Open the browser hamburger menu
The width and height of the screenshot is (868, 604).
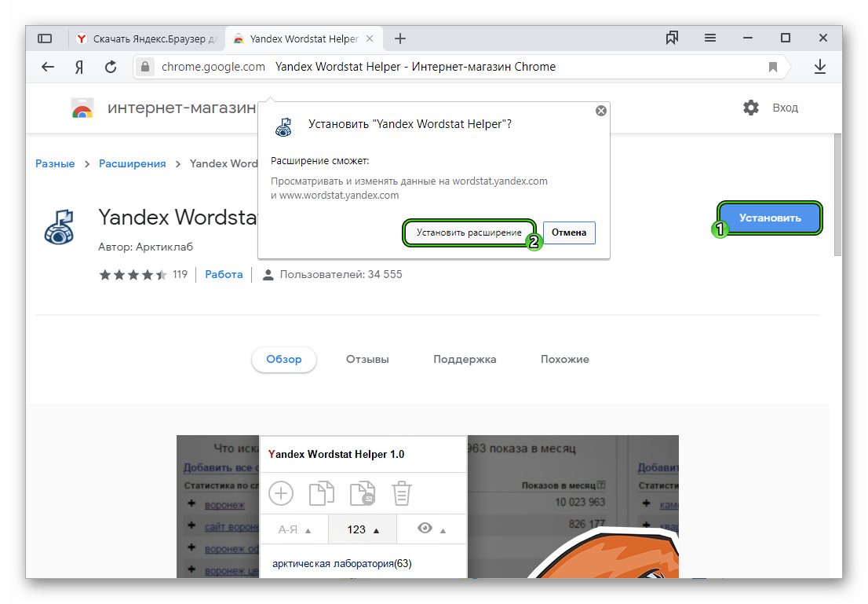point(709,38)
